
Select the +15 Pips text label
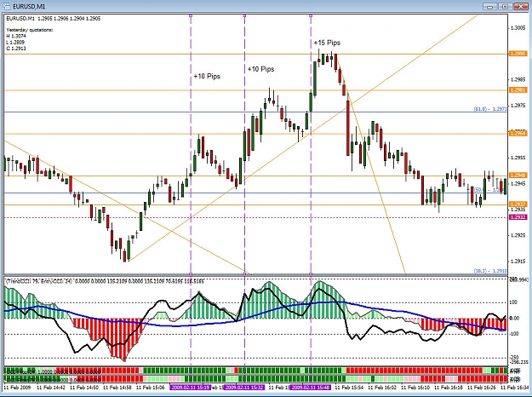[327, 43]
